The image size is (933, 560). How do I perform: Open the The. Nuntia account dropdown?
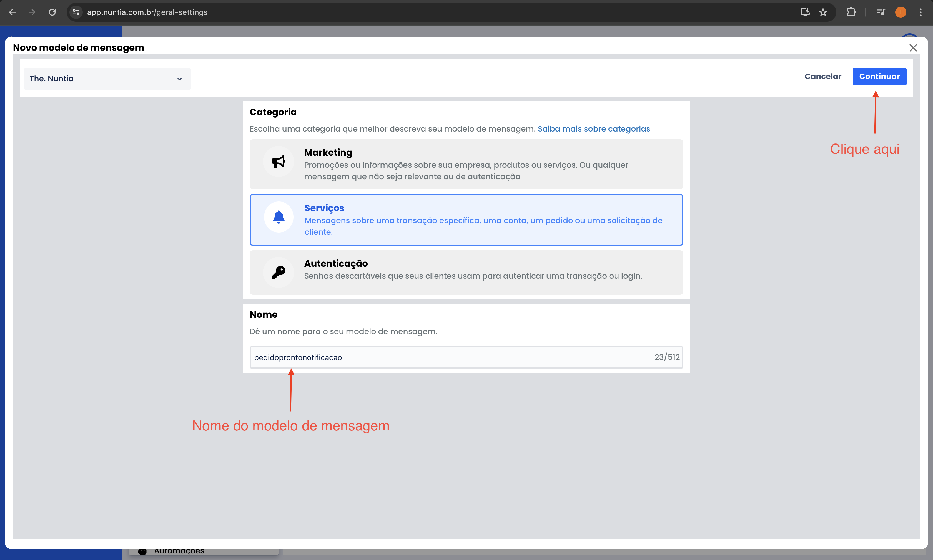pyautogui.click(x=107, y=79)
